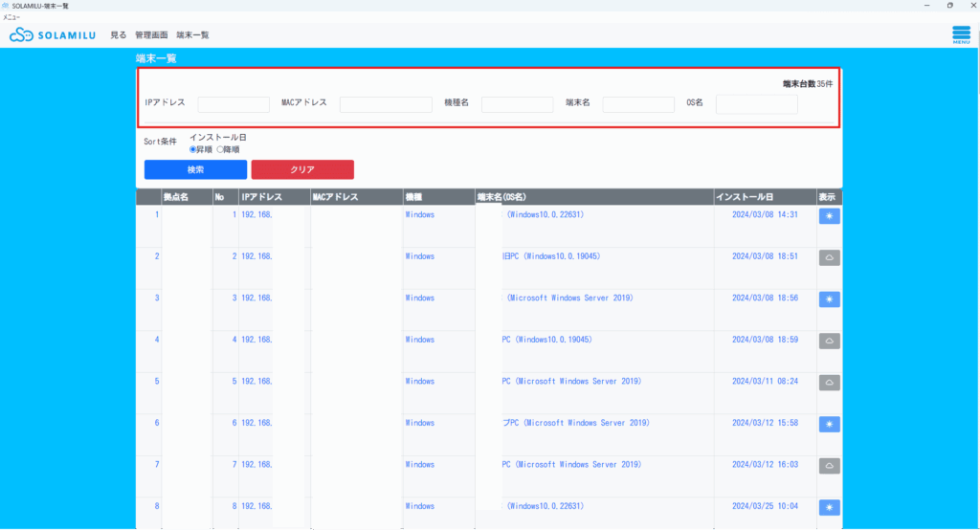Select 降順 descending sort radio button
Viewport: 980px width, 530px height.
click(x=220, y=149)
